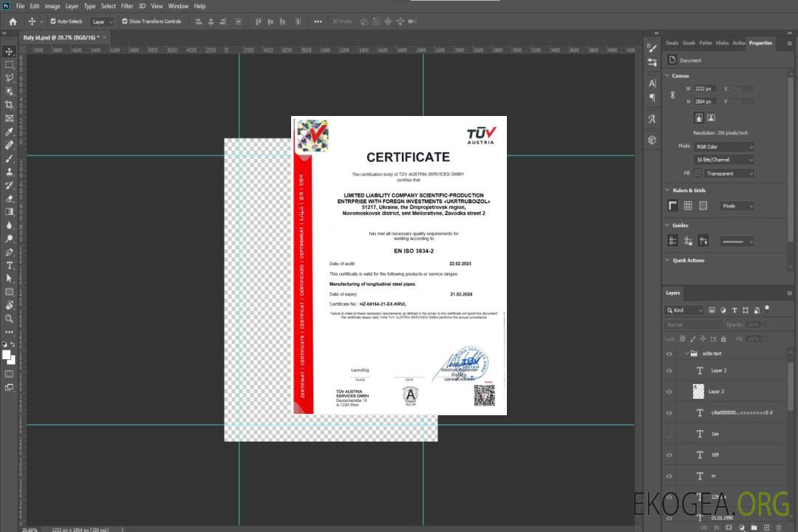
Task: Click the lock all padlock icon
Action: (x=723, y=338)
